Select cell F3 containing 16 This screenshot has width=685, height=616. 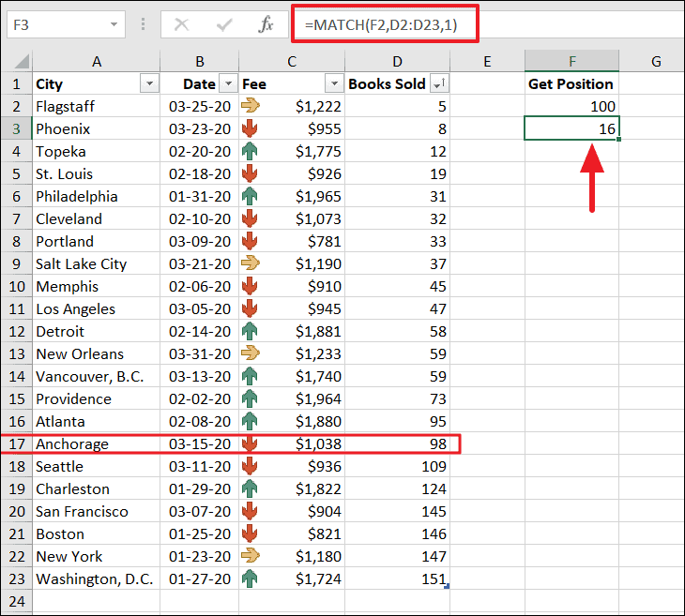pyautogui.click(x=571, y=128)
